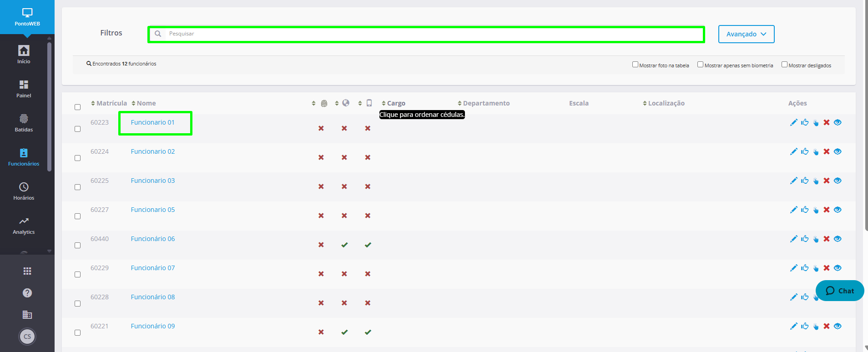Open the CS user avatar

coord(27,337)
